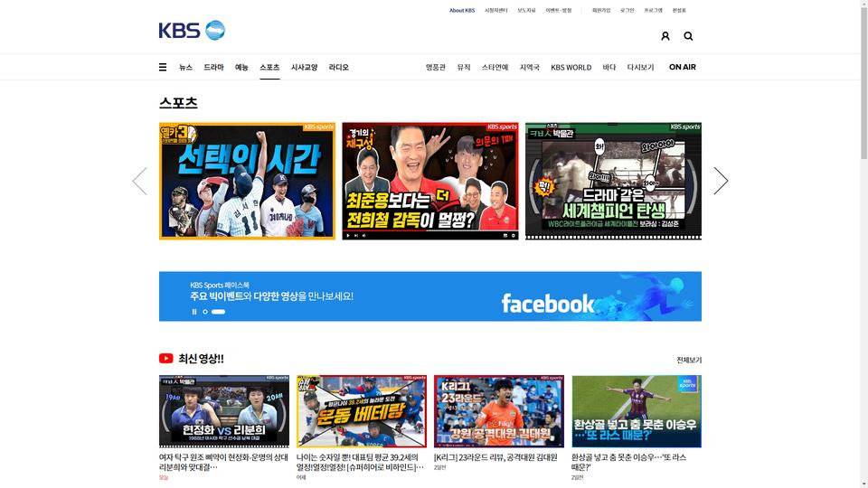Go to KBS WORLD
868x488 pixels.
(x=571, y=67)
